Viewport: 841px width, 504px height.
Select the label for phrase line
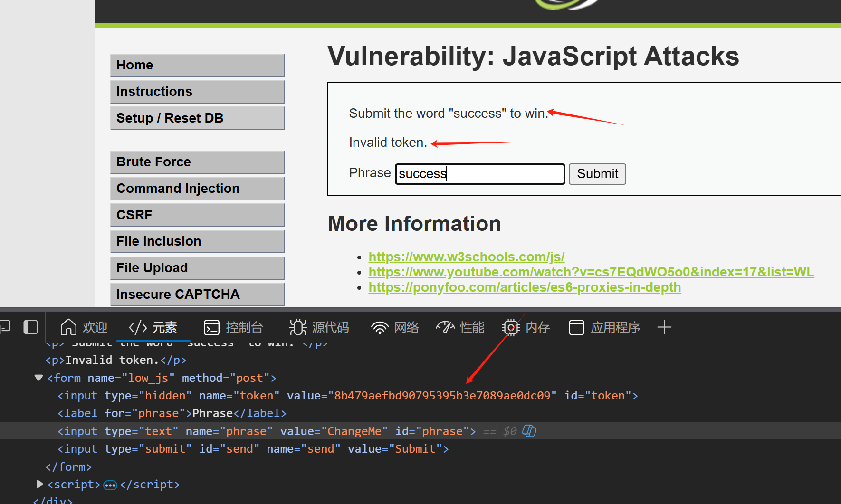tap(172, 413)
